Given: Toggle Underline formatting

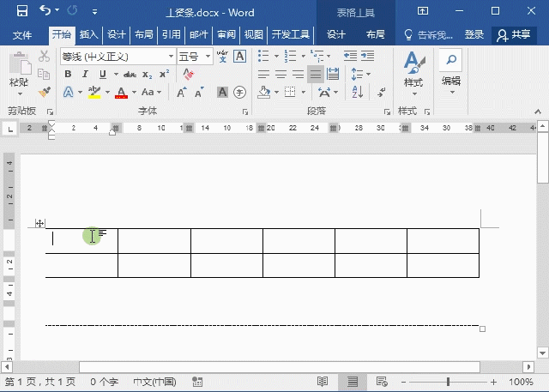Looking at the screenshot, I should pyautogui.click(x=103, y=74).
